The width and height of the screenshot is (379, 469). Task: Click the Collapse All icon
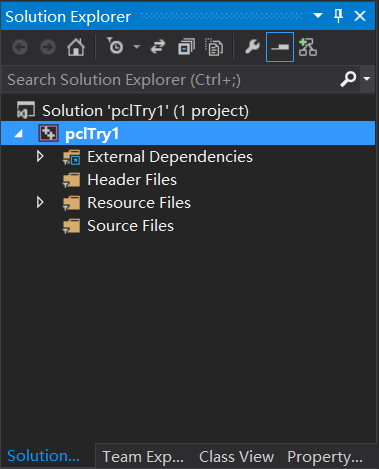coord(186,47)
